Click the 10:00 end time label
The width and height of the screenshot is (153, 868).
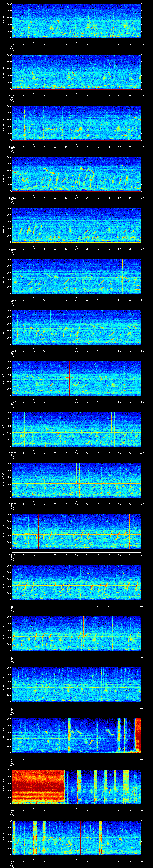[x=141, y=453]
